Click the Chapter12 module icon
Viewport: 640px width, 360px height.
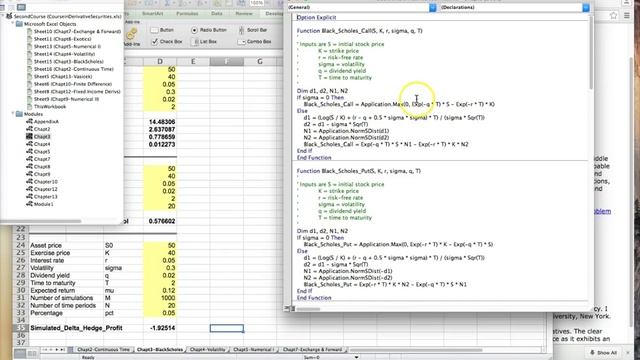tap(29, 189)
